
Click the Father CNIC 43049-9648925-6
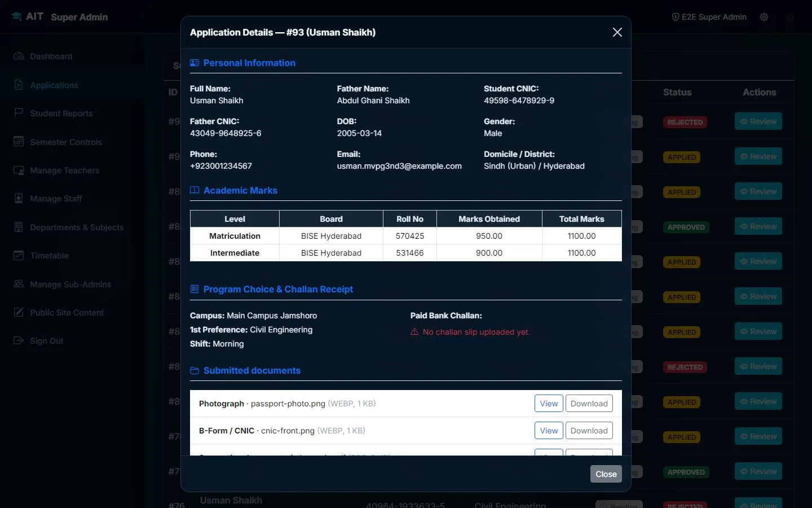coord(226,133)
